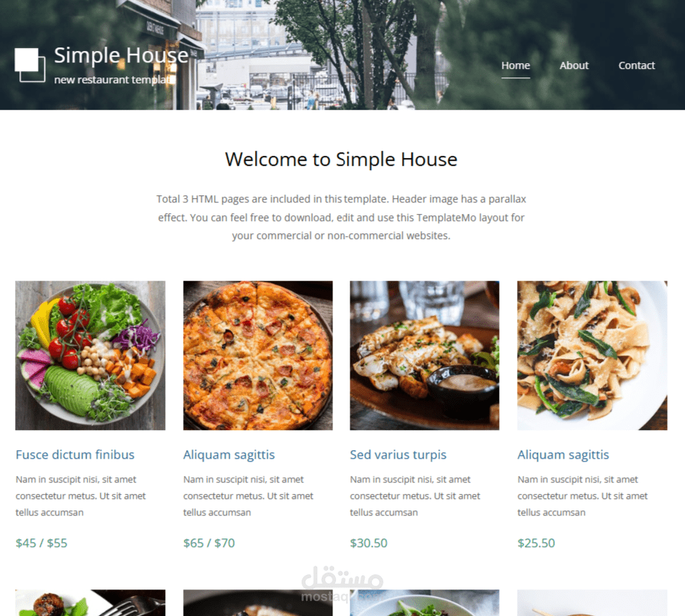Image resolution: width=685 pixels, height=616 pixels.
Task: Open the grilled chicken with sauce photo
Action: click(424, 355)
